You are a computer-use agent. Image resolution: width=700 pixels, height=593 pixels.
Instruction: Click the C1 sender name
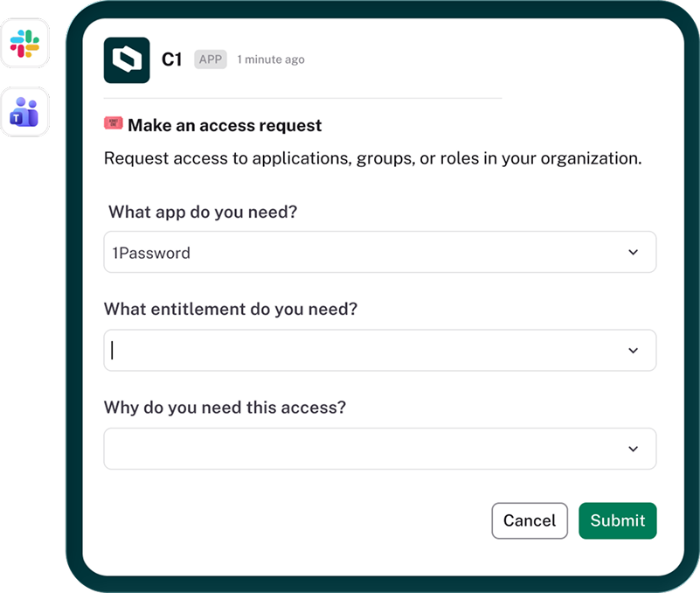click(x=172, y=59)
